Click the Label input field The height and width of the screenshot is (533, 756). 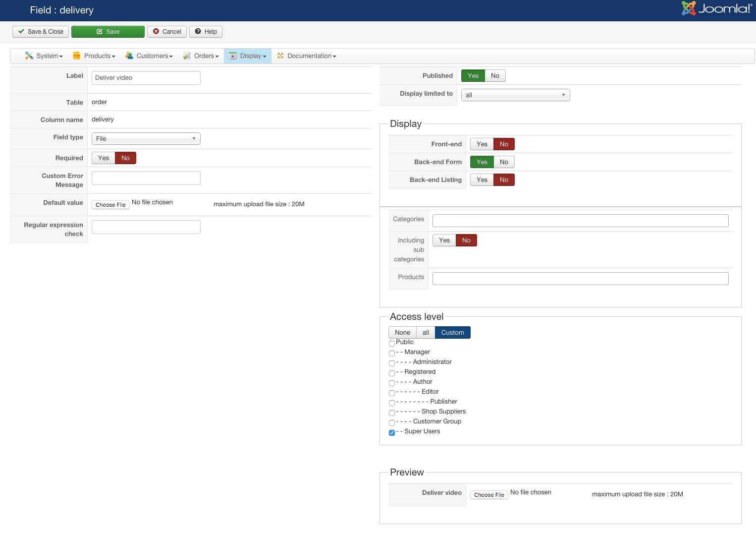tap(146, 78)
